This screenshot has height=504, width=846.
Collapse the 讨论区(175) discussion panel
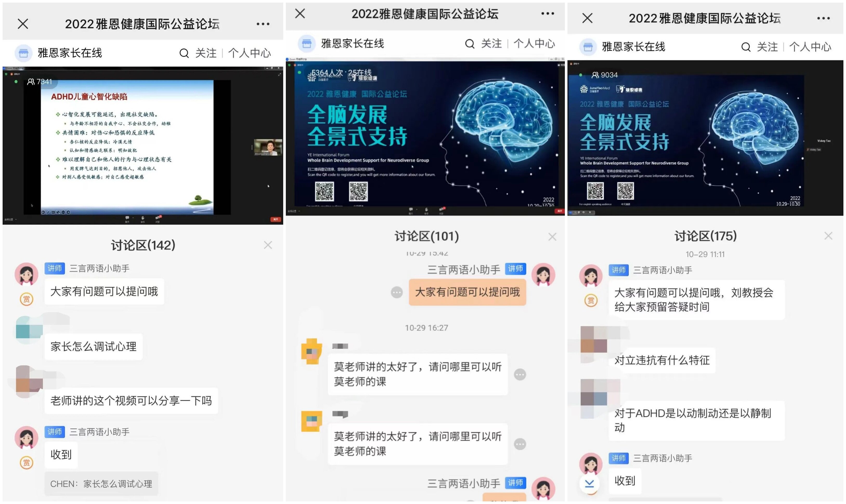click(829, 236)
